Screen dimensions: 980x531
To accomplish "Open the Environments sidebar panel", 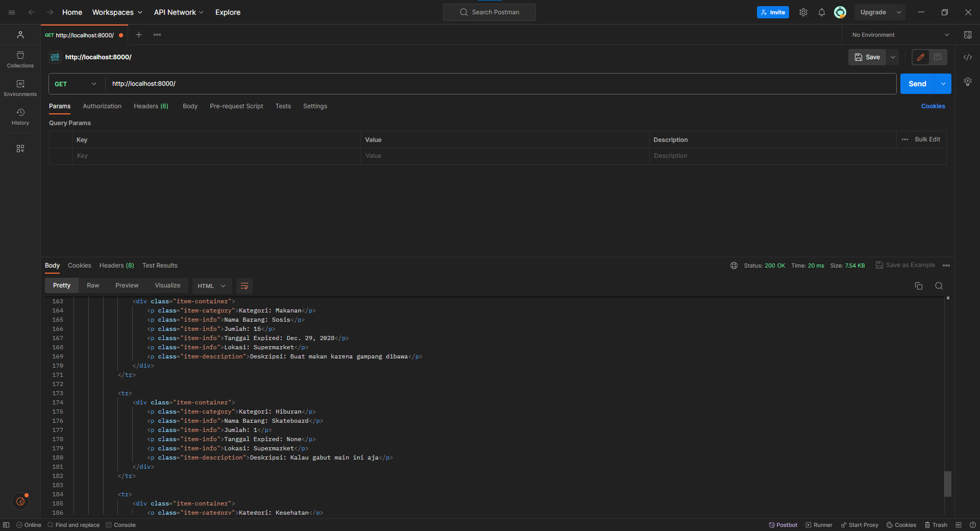I will [x=20, y=87].
